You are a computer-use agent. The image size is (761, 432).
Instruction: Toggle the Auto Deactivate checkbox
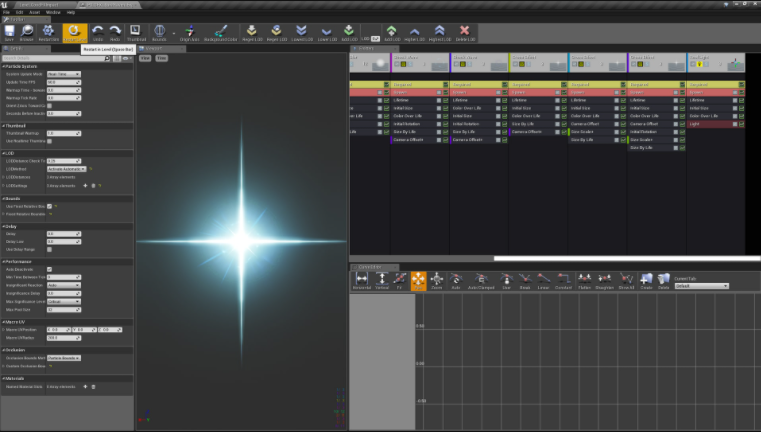tap(50, 269)
